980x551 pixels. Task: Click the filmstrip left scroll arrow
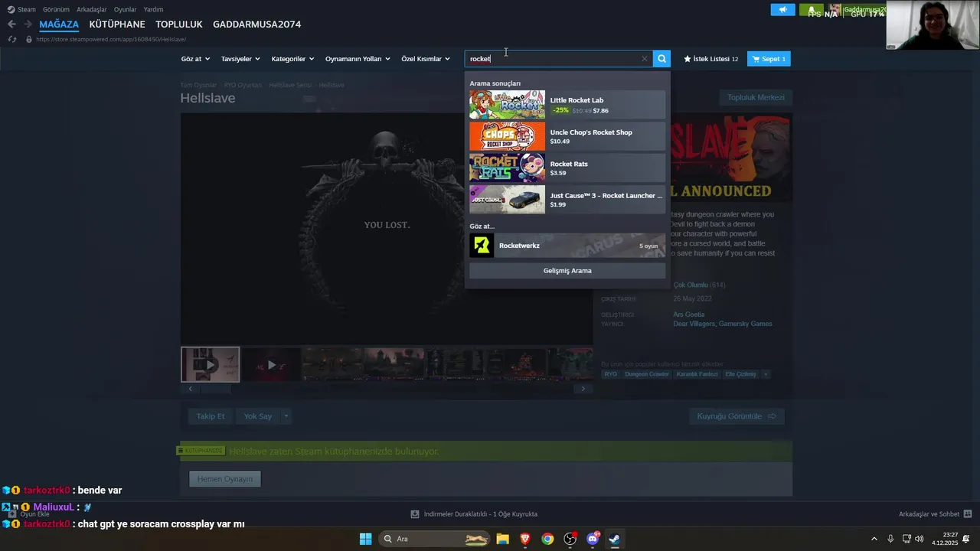(190, 389)
